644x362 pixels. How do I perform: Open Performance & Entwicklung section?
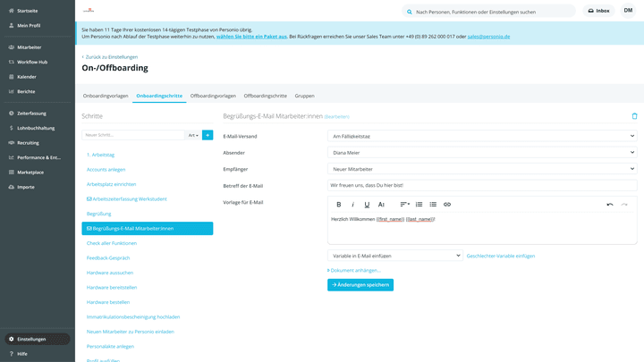coord(38,157)
